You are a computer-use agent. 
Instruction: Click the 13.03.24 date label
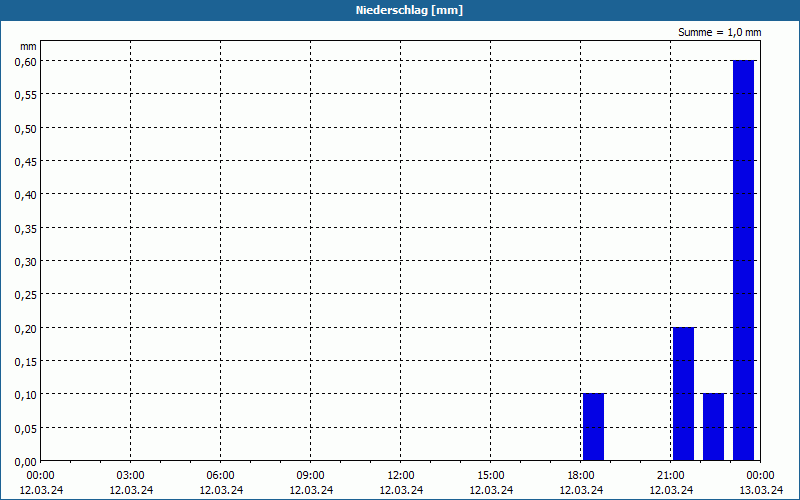[761, 490]
